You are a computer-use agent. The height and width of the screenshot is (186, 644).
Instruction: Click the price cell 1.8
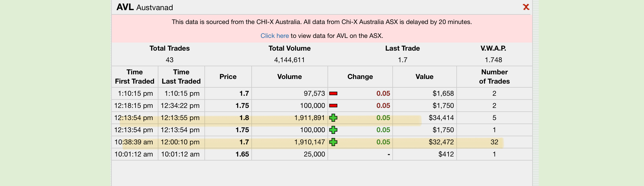(x=244, y=118)
